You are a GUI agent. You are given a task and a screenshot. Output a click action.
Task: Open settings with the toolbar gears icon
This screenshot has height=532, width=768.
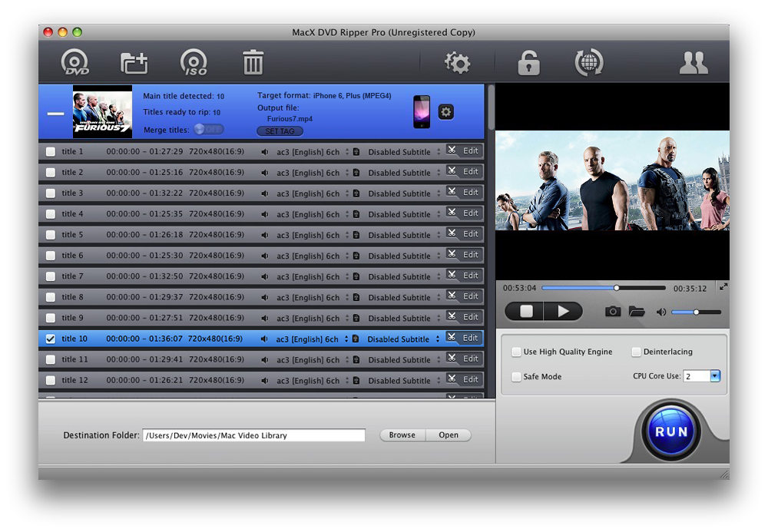[457, 62]
